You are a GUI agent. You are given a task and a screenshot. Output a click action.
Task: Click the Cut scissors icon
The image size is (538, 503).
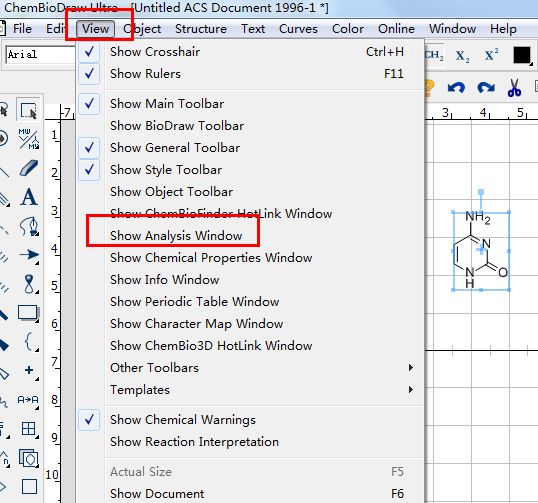coord(514,87)
